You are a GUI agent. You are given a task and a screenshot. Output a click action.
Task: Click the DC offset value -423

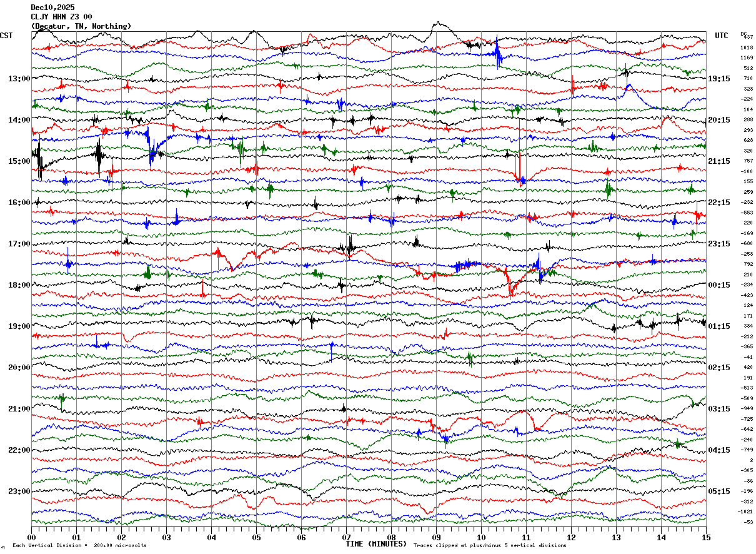(x=747, y=295)
